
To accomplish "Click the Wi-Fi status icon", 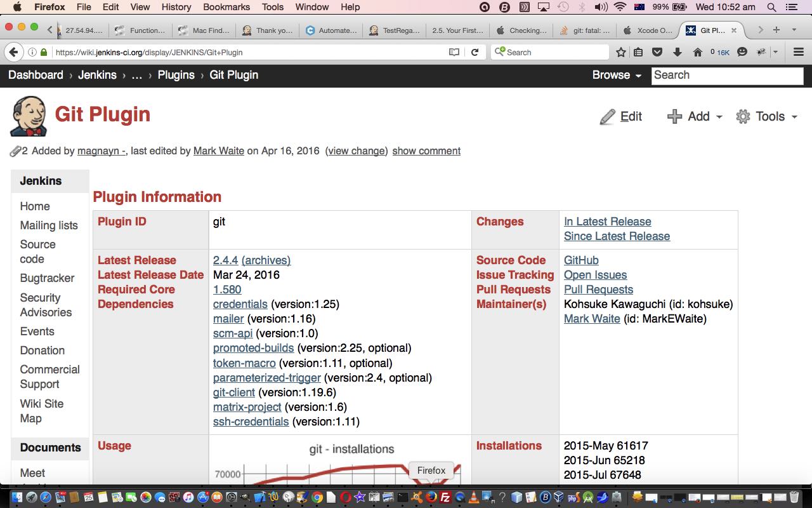I will coord(619,7).
